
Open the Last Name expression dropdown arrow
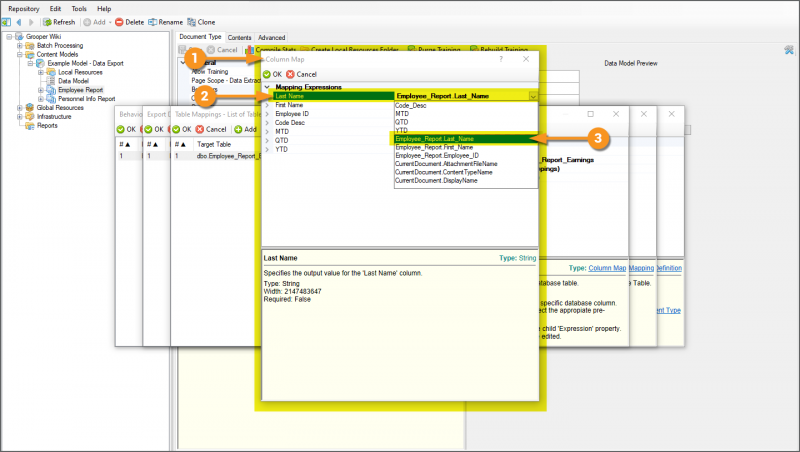(533, 96)
